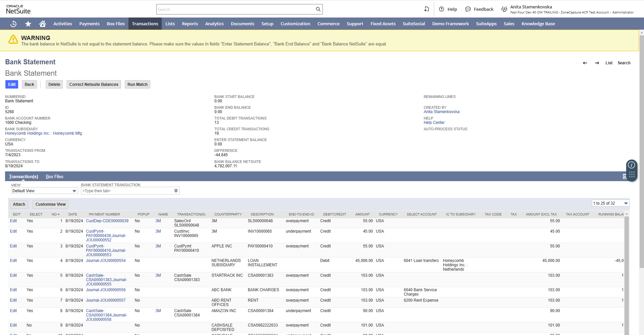Click the subtab layout toggle icon
644x335 pixels.
tap(624, 176)
